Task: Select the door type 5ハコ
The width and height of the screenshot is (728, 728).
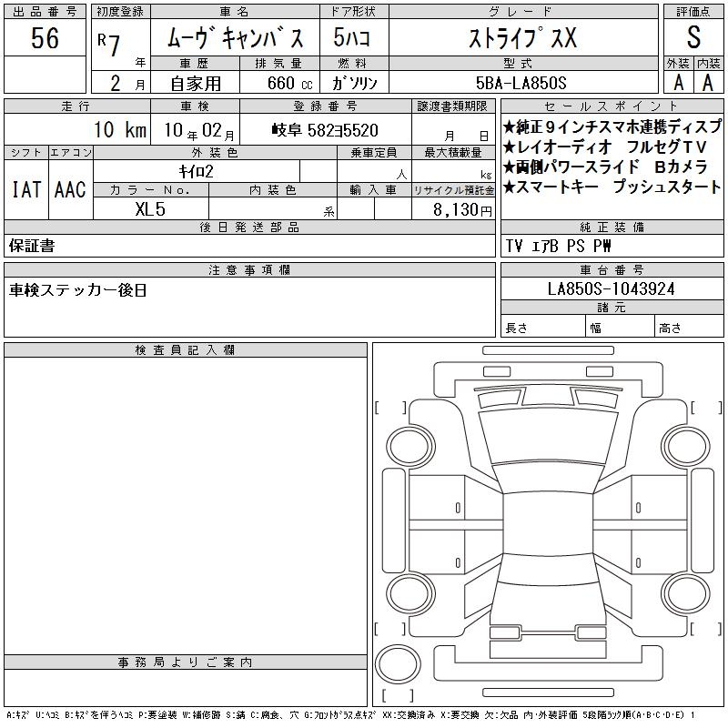Action: 351,37
